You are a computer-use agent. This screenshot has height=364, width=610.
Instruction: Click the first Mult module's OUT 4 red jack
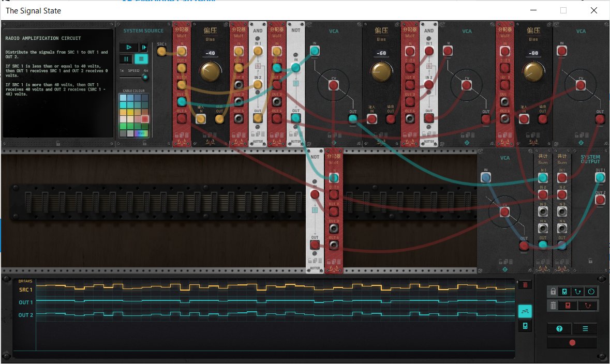point(182,118)
